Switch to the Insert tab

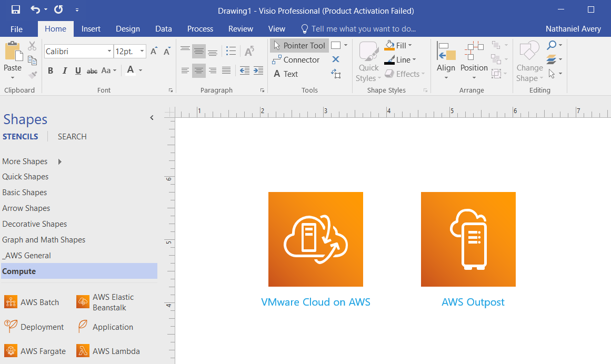(91, 29)
